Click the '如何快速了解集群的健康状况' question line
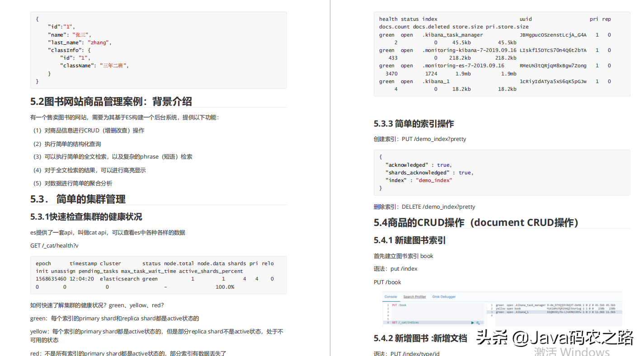644x356 pixels. tap(97, 305)
